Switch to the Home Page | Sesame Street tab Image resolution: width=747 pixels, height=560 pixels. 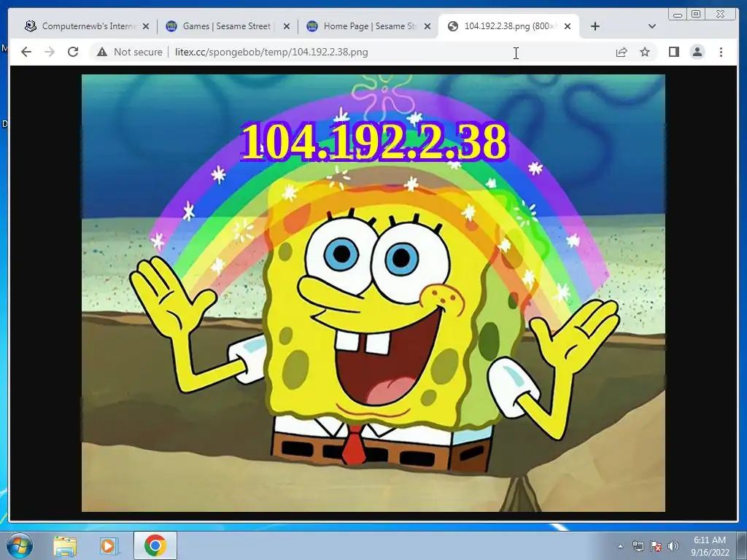tap(368, 26)
